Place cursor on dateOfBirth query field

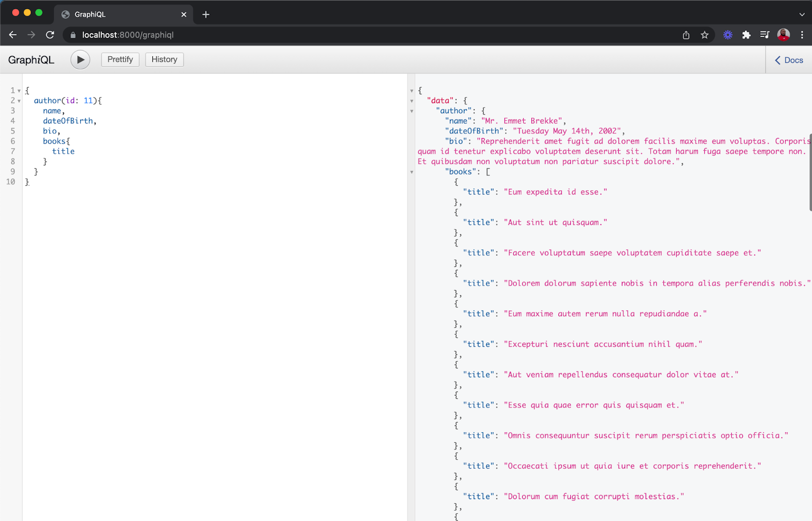click(x=68, y=121)
